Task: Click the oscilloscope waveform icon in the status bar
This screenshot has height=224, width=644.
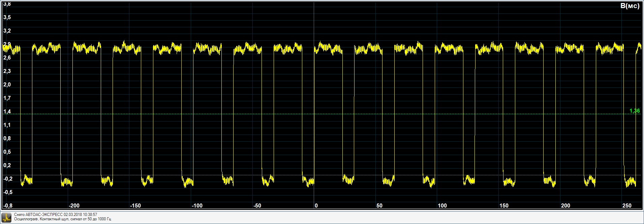Action: pyautogui.click(x=6, y=217)
